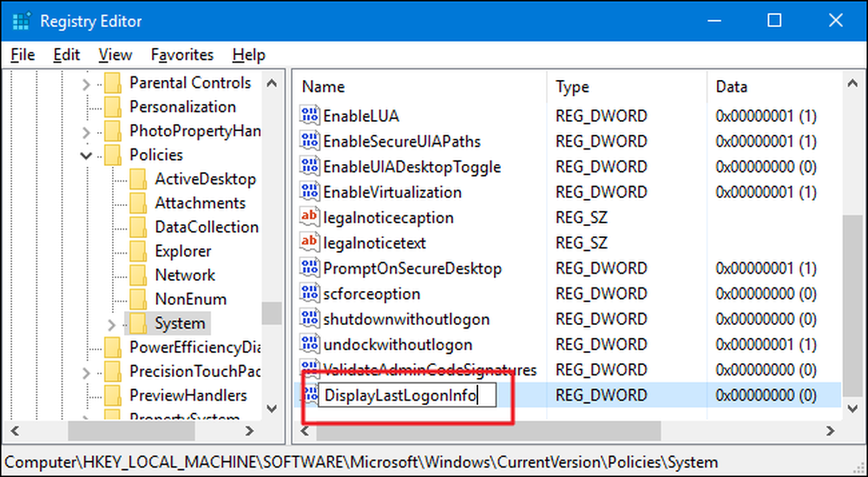The height and width of the screenshot is (477, 868).
Task: Click the tree pane horizontal scroll-right arrow
Action: click(x=250, y=430)
